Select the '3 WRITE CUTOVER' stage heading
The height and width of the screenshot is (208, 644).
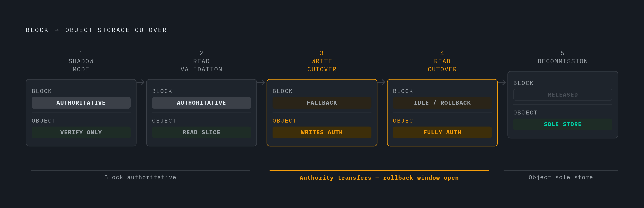click(x=322, y=61)
